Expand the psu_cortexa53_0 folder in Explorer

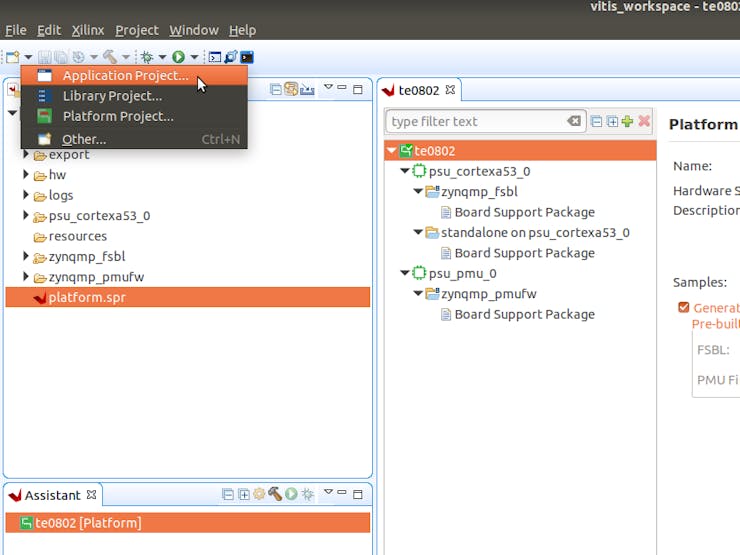pos(26,215)
